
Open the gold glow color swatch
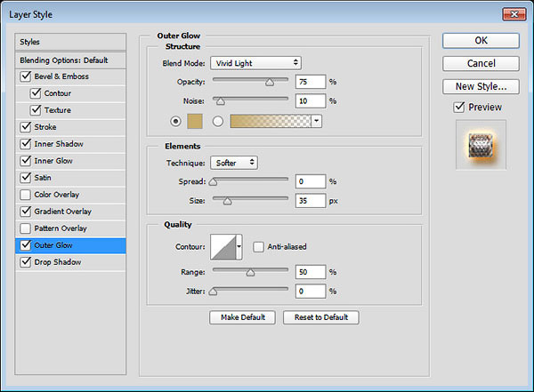(x=195, y=121)
